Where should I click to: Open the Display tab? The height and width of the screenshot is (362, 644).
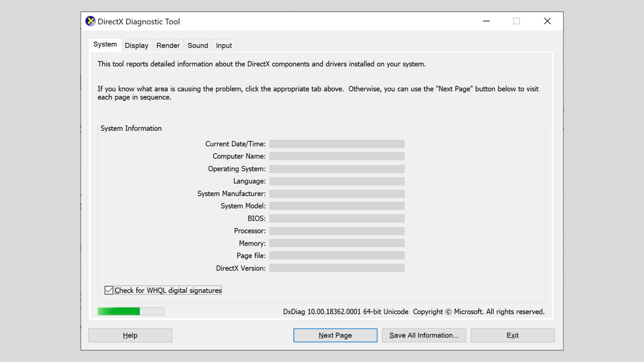click(x=137, y=46)
